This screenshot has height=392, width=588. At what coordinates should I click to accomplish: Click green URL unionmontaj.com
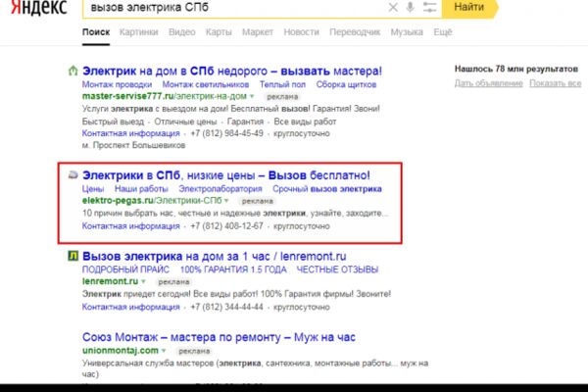pyautogui.click(x=121, y=351)
